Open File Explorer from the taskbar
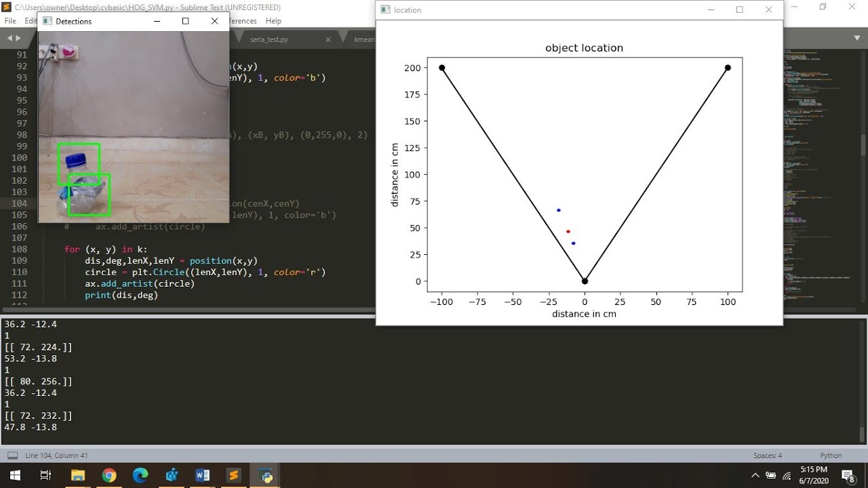The height and width of the screenshot is (488, 868). [78, 476]
